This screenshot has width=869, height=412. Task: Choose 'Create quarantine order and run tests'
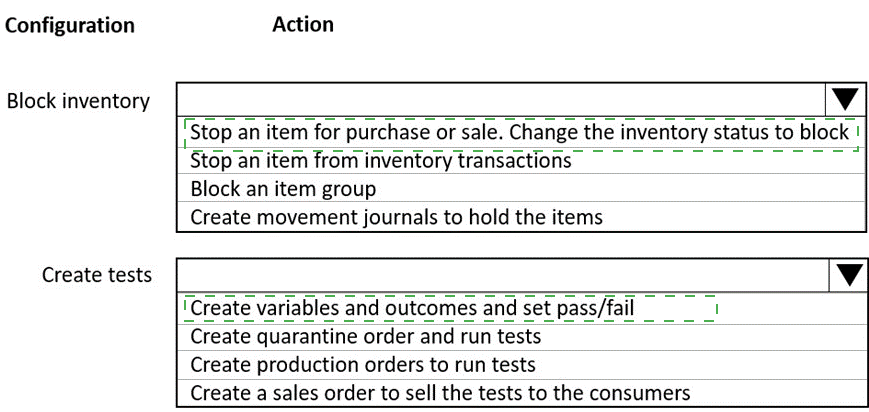click(365, 336)
